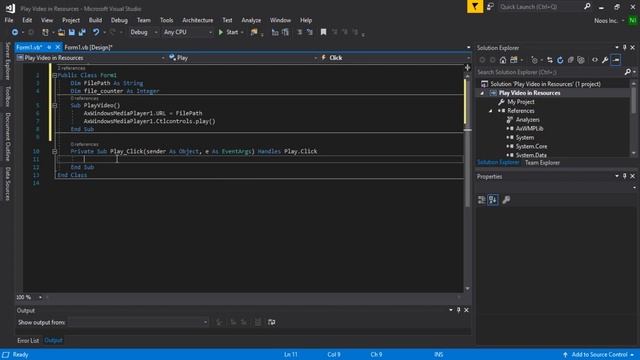Click the bookmark icon in toolbar

tap(323, 32)
